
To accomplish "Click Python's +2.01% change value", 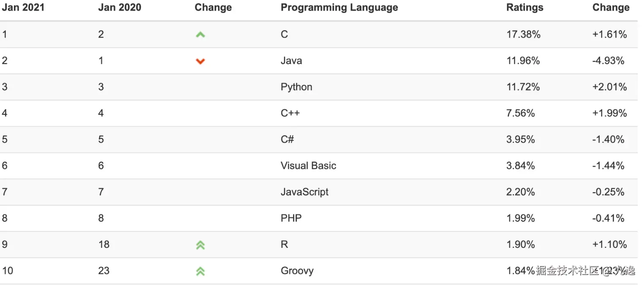I will 609,87.
